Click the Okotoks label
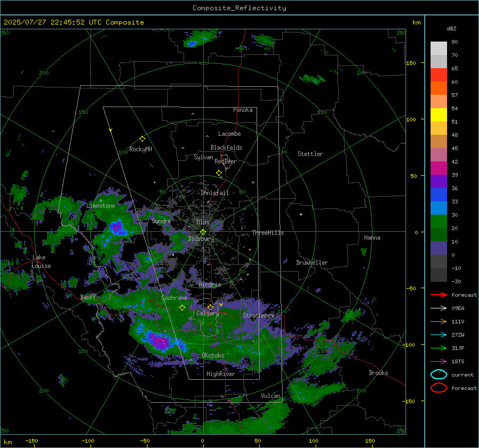This screenshot has height=448, width=479. tap(213, 355)
